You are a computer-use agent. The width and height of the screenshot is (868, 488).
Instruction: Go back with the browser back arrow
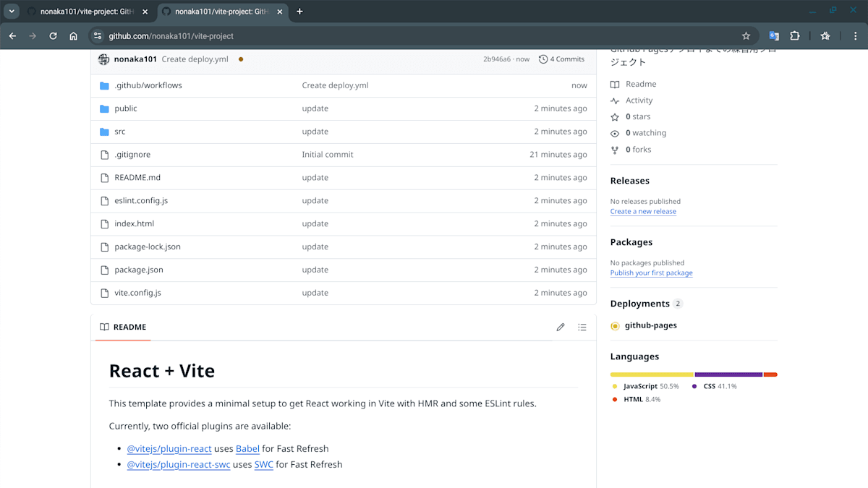pos(12,35)
